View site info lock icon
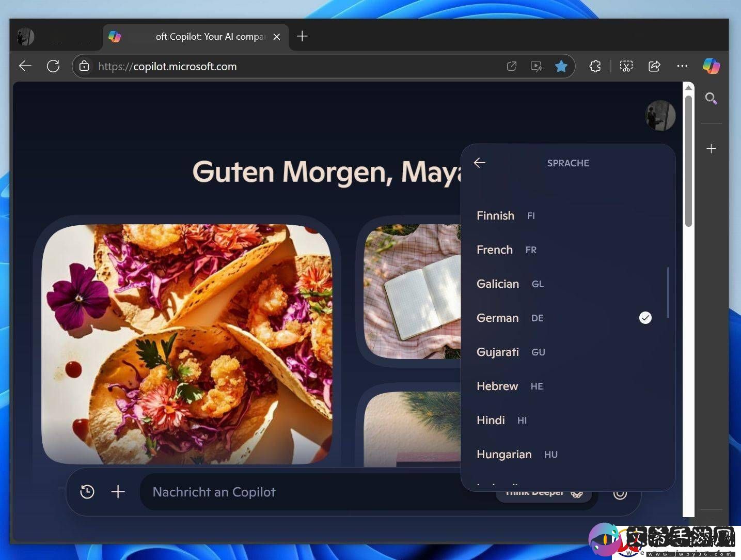Image resolution: width=741 pixels, height=560 pixels. coord(84,66)
